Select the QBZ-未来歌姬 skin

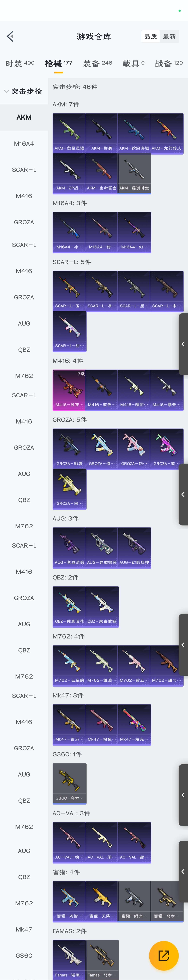pos(102,607)
